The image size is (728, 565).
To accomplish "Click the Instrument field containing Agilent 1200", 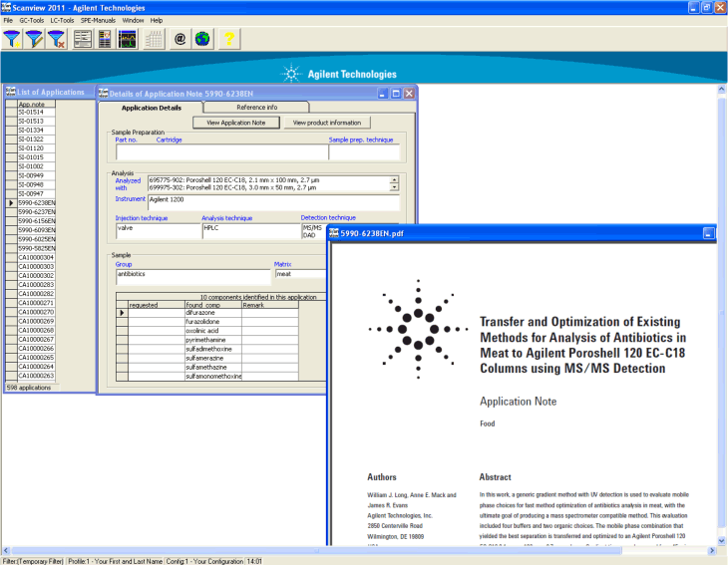I will pyautogui.click(x=271, y=200).
